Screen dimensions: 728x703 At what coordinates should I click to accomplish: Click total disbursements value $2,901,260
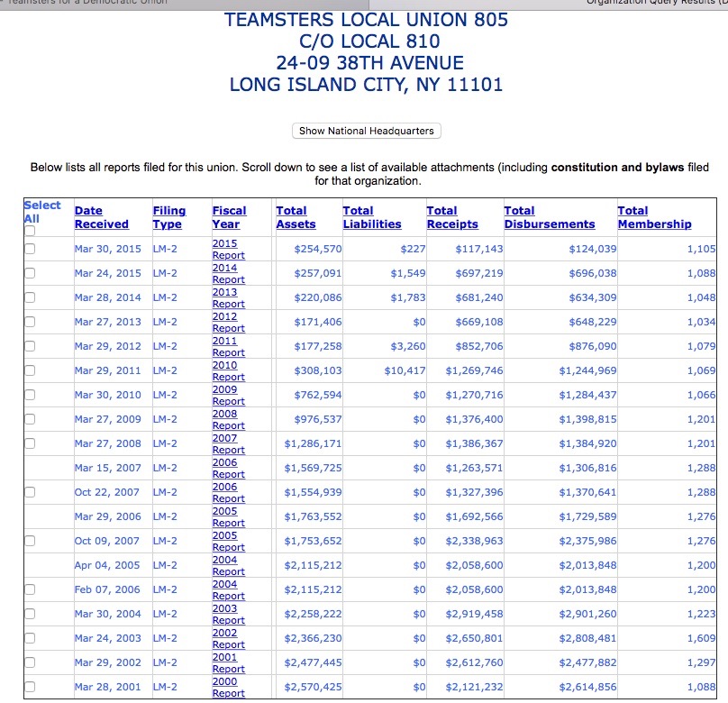coord(587,614)
